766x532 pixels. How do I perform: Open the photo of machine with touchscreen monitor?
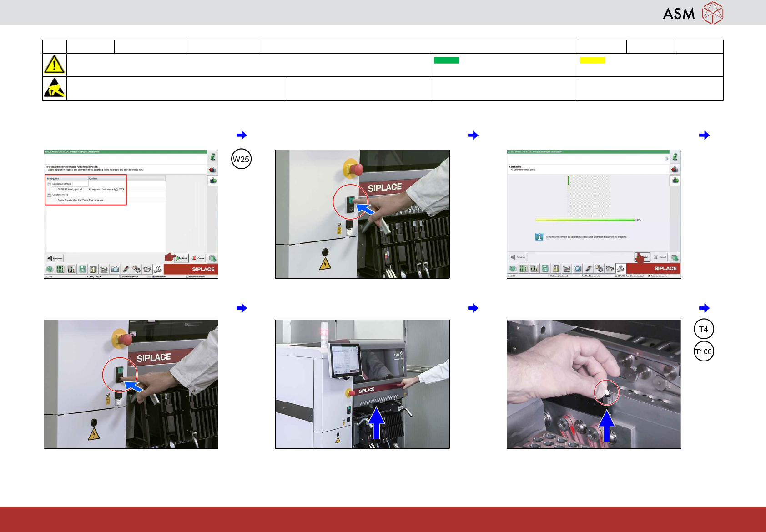(363, 384)
